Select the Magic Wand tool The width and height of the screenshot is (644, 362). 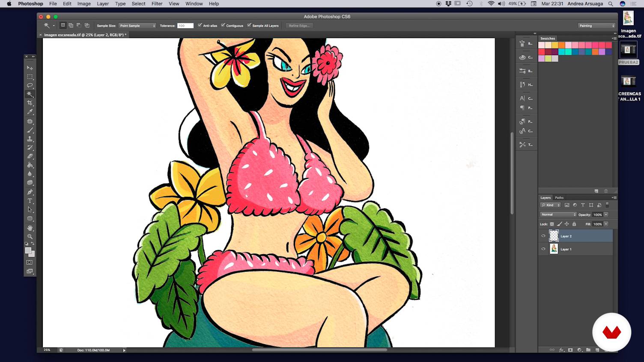point(30,94)
